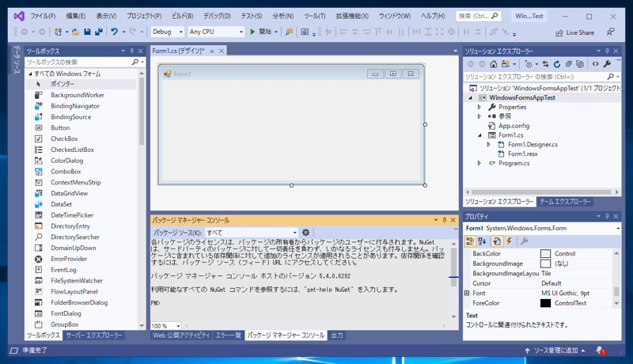
Task: Click the Open File folder icon
Action: click(75, 32)
